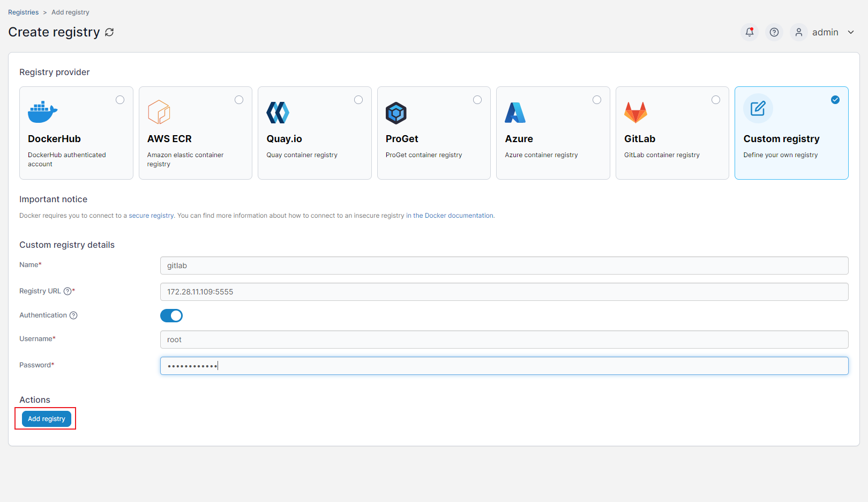Screen dimensions: 868x502
Task: Click the refresh icon beside Create registry
Action: 109,32
